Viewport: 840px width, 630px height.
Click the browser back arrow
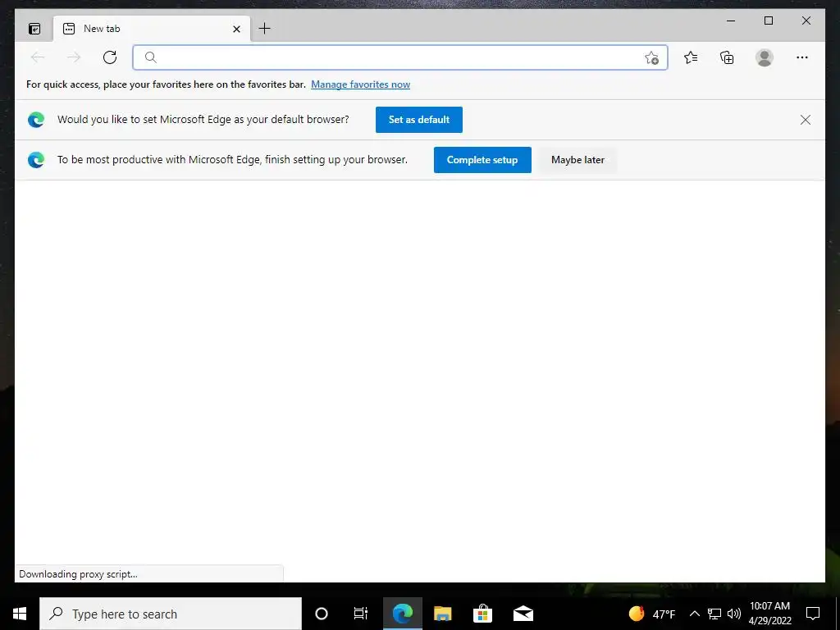(x=38, y=57)
